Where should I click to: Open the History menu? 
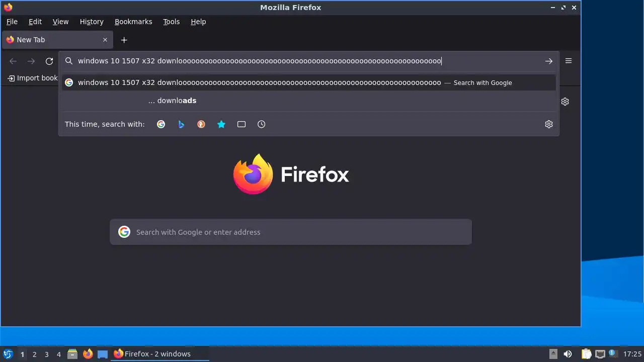[92, 22]
